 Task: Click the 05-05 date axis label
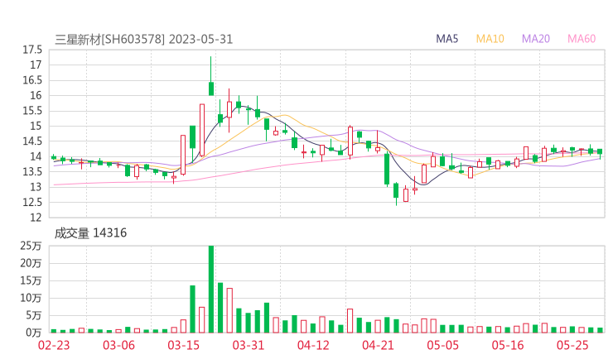[442, 345]
